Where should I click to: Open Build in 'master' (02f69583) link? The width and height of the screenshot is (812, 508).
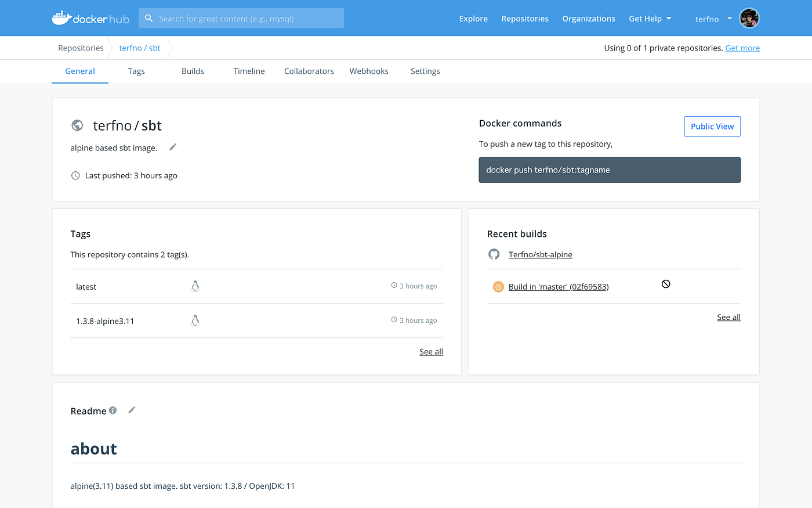tap(559, 287)
